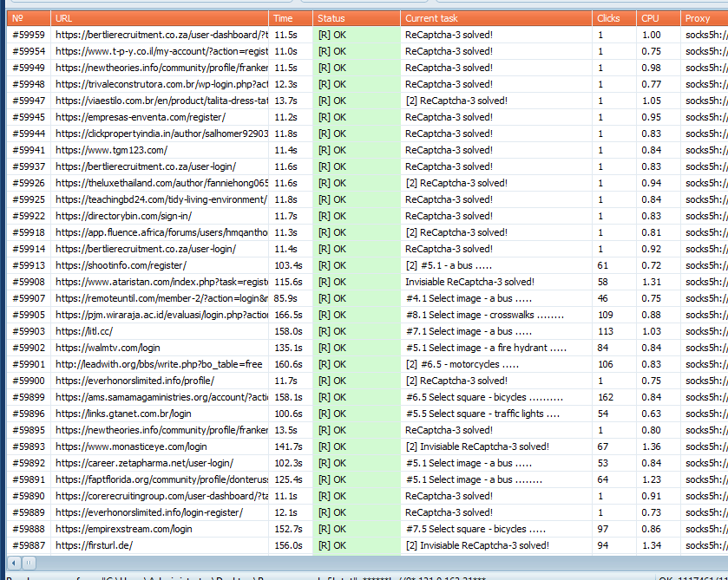Viewport: 728px width, 580px height.
Task: Click task '[2] #5.1 - a bus'
Action: 449,265
